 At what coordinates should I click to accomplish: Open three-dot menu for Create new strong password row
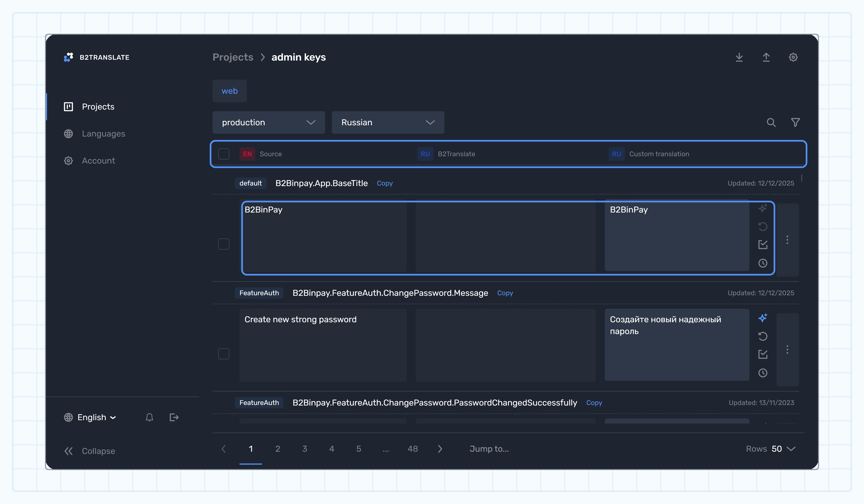[787, 349]
